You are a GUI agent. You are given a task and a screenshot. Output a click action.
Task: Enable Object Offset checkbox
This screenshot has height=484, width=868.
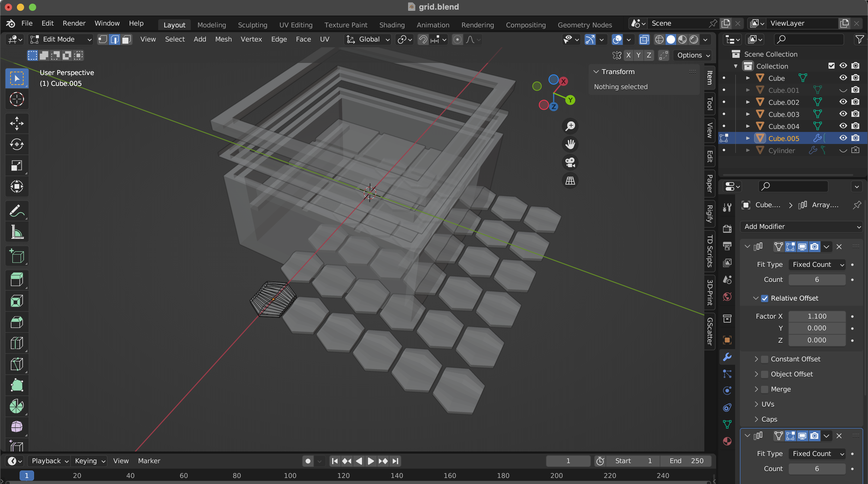pos(765,374)
